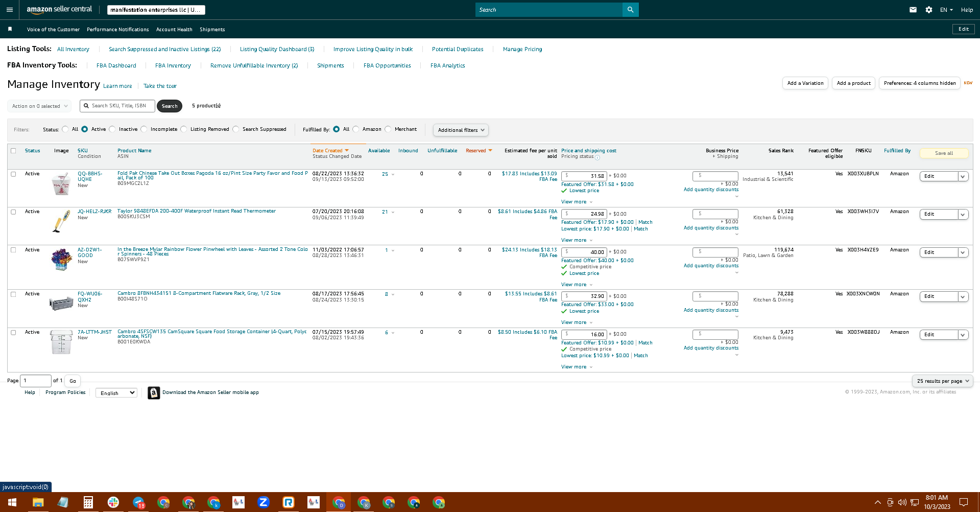Screen dimensions: 980x512
Task: Open Preferences: 4 columns hidden
Action: 920,83
